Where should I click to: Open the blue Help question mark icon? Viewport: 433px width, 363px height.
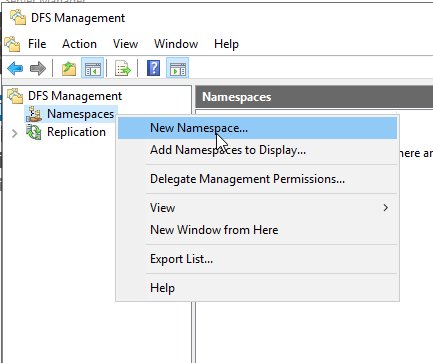(x=153, y=68)
